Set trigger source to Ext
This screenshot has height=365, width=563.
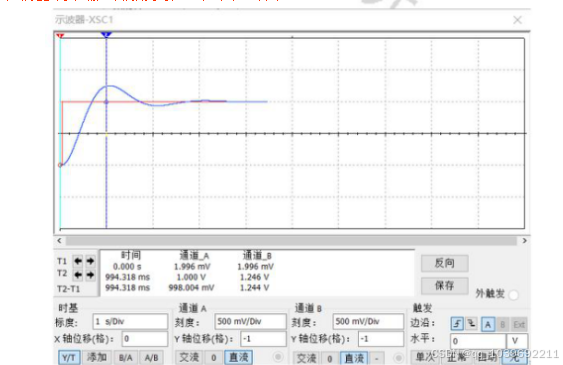(519, 324)
